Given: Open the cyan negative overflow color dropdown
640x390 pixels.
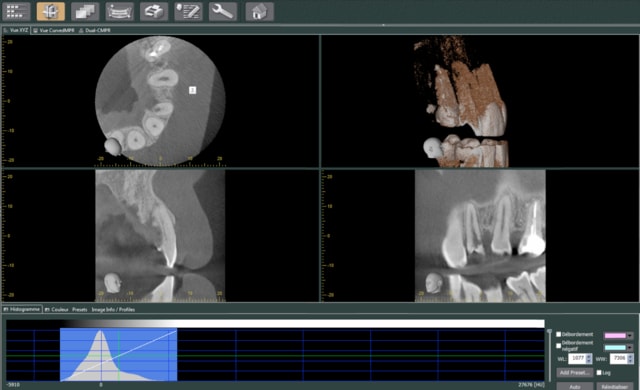Looking at the screenshot, I should (x=630, y=348).
